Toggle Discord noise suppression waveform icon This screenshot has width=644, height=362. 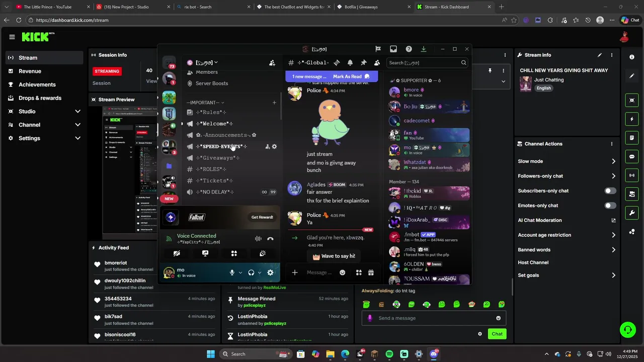point(258,239)
